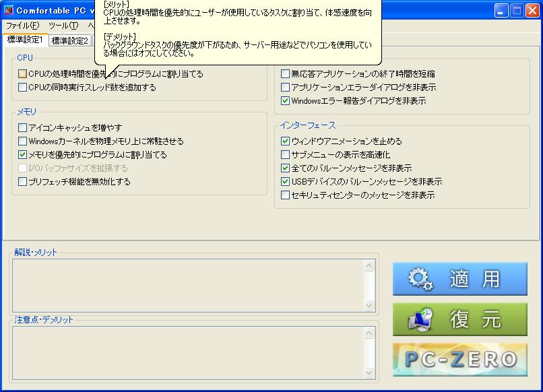543x392 pixels.
Task: Uncheck ウィンドウアニメーションを止める option
Action: 286,141
